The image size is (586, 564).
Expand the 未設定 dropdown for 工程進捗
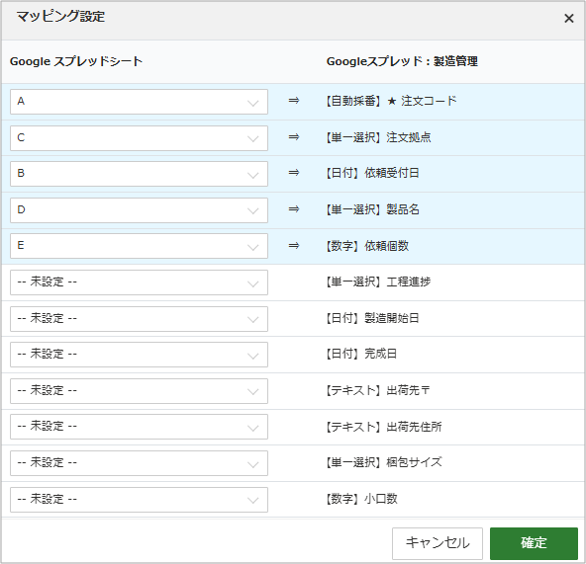coord(139,283)
